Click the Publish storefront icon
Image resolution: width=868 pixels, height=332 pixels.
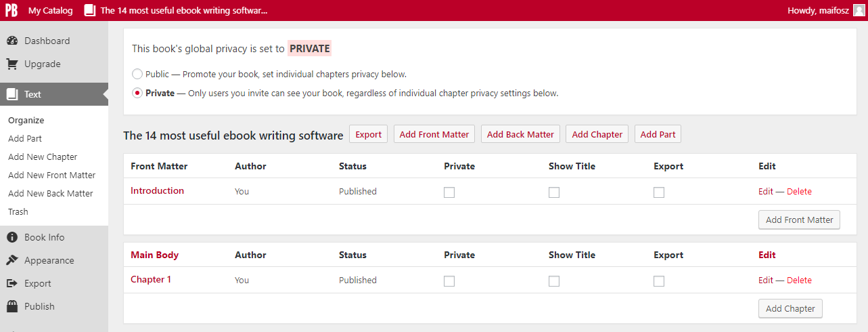12,306
